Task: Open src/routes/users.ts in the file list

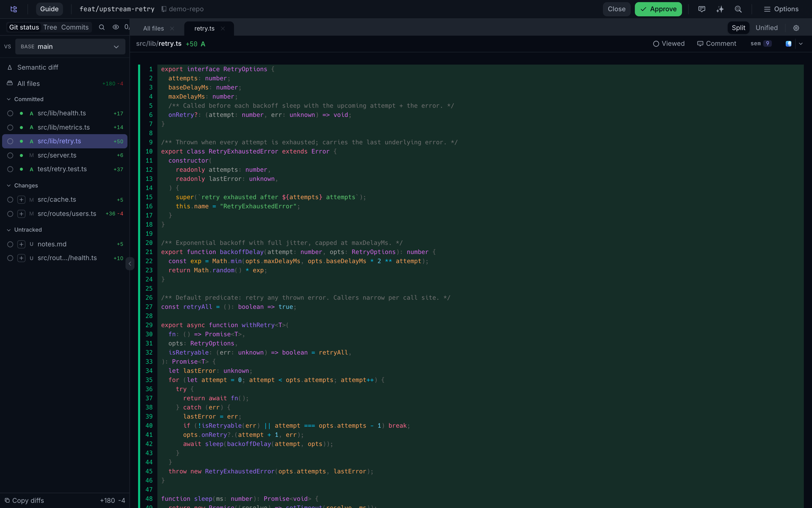Action: (65, 214)
